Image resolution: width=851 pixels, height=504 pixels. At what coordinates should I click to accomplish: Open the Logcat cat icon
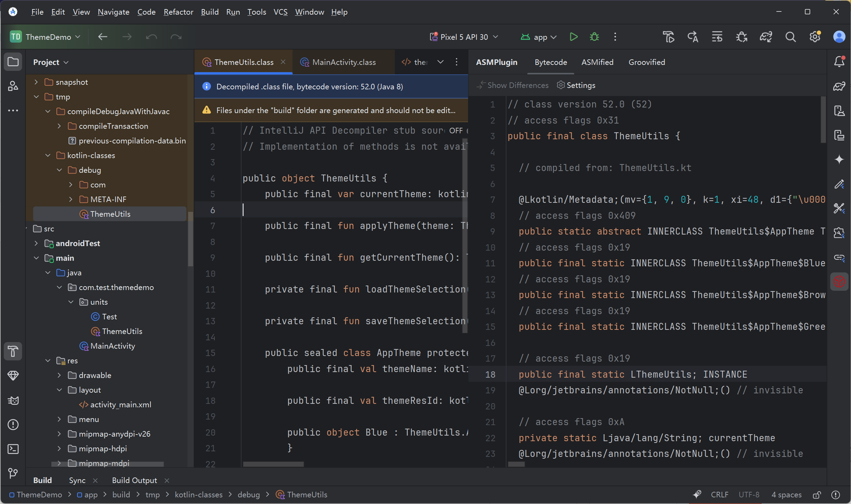(13, 400)
